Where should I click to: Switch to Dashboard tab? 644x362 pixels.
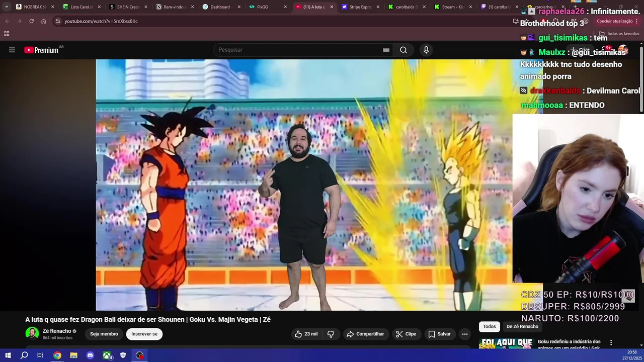tap(220, 7)
